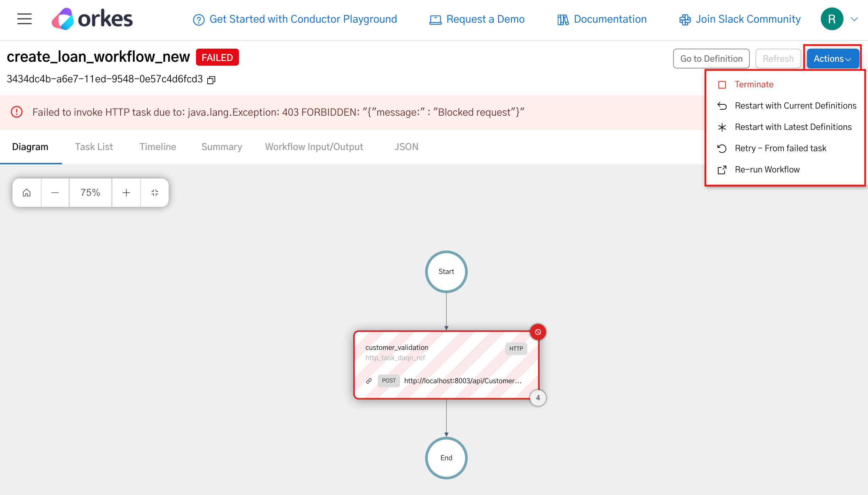Image resolution: width=868 pixels, height=495 pixels.
Task: Open the Documentation link
Action: click(610, 19)
